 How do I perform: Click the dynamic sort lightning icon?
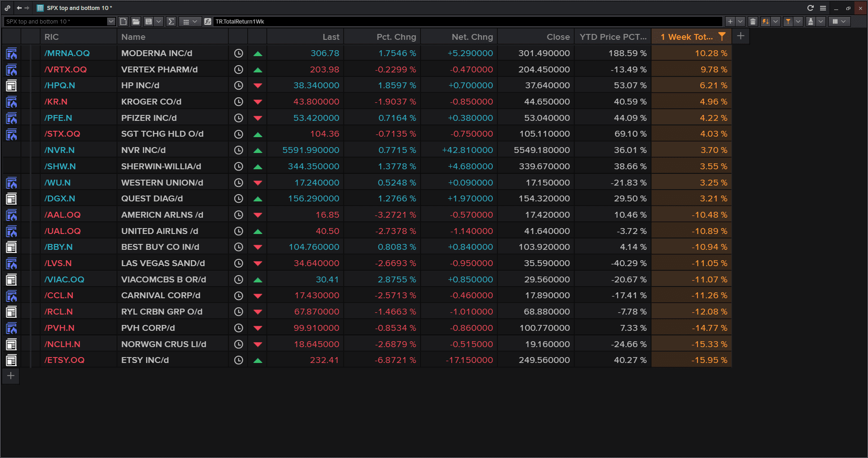tap(765, 21)
